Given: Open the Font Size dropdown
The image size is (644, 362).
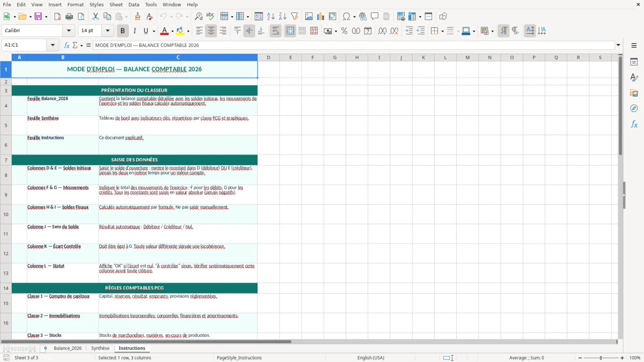Looking at the screenshot, I should (x=108, y=31).
